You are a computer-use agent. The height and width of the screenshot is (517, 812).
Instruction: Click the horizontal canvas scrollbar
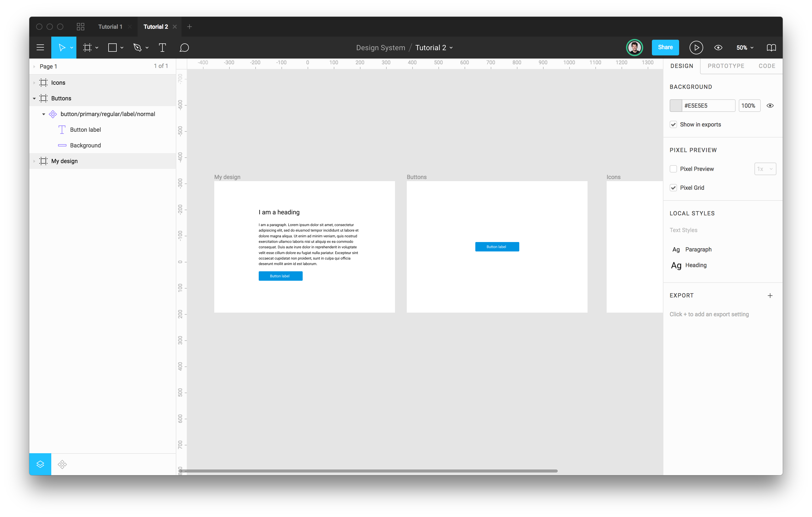pyautogui.click(x=368, y=471)
